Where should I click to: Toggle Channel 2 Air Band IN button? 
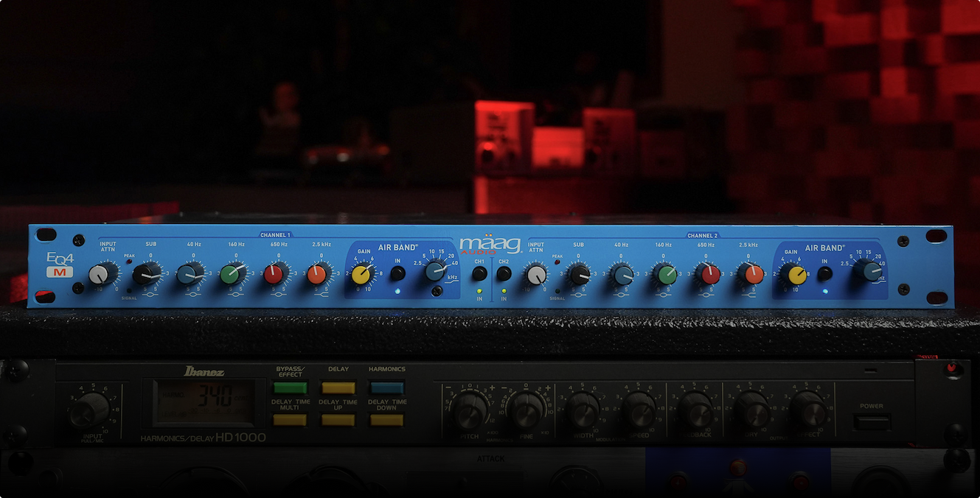point(825,273)
